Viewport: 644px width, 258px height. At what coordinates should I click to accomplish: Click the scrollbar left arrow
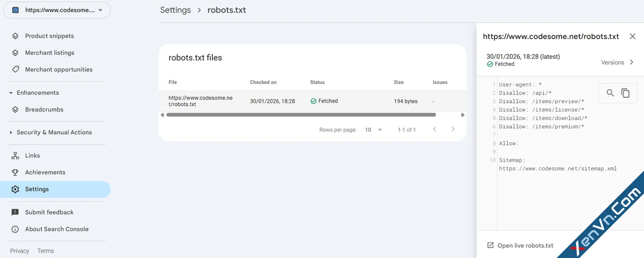coord(162,115)
